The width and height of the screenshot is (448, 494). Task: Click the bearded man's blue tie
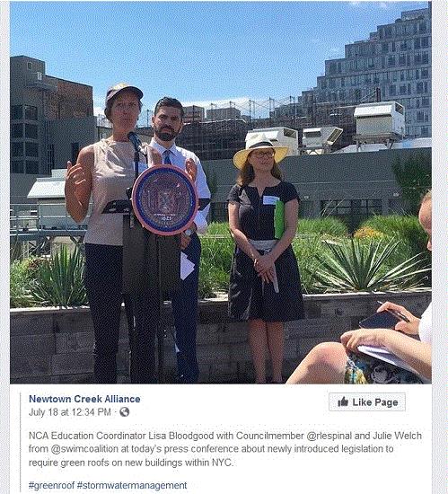pyautogui.click(x=167, y=157)
